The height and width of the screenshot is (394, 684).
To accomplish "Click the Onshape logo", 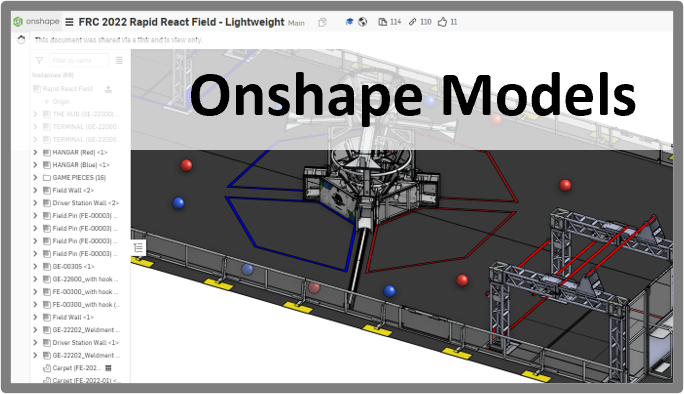I will point(36,21).
